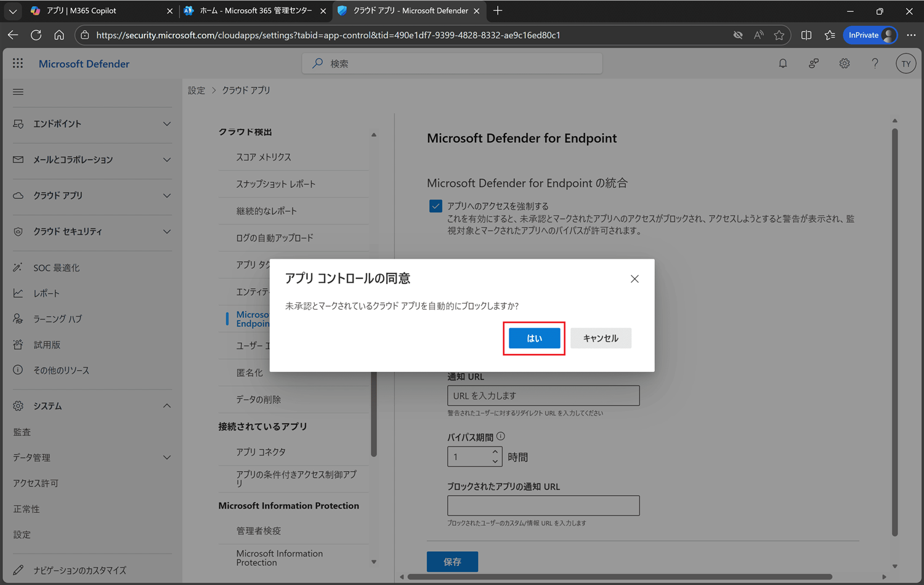Screen dimensions: 924x585
Task: Collapse システム navigation section
Action: (x=167, y=406)
